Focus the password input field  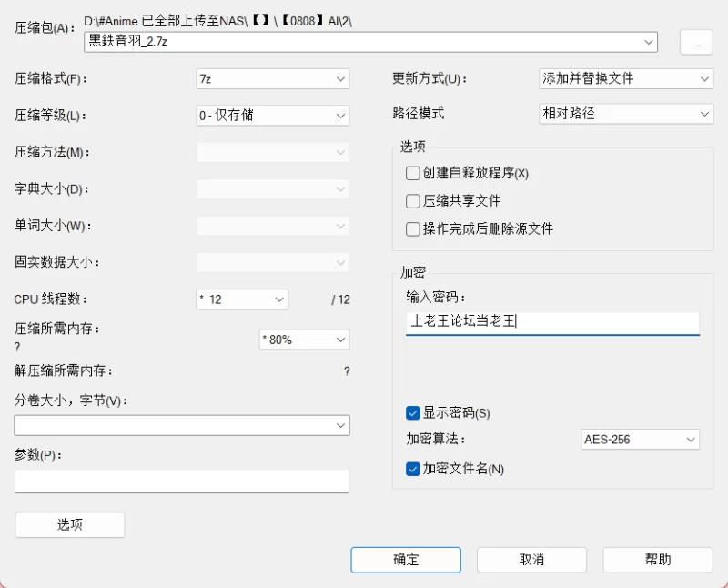click(552, 323)
